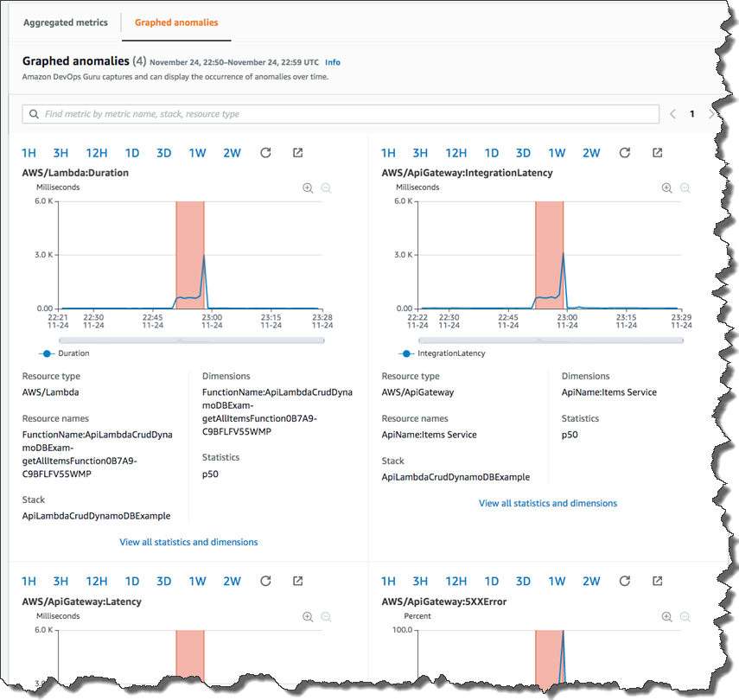Switch to the Aggregated metrics tab

click(x=66, y=22)
